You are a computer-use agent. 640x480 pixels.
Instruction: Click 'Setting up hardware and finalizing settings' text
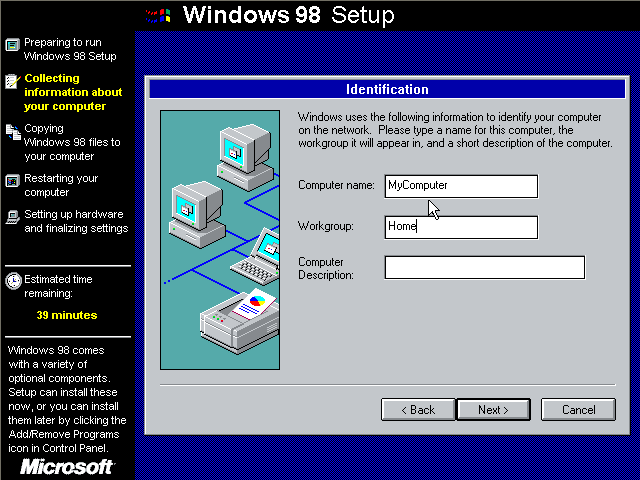coord(76,221)
